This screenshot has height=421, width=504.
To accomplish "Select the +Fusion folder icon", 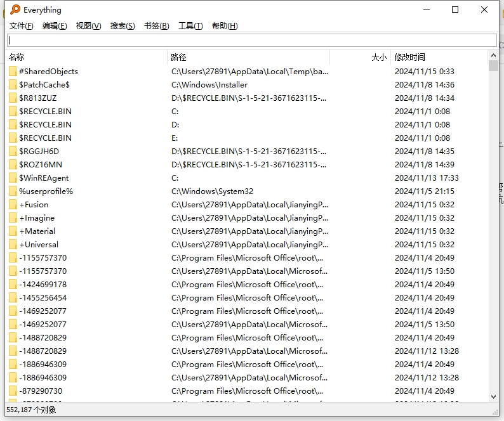I will pos(13,205).
